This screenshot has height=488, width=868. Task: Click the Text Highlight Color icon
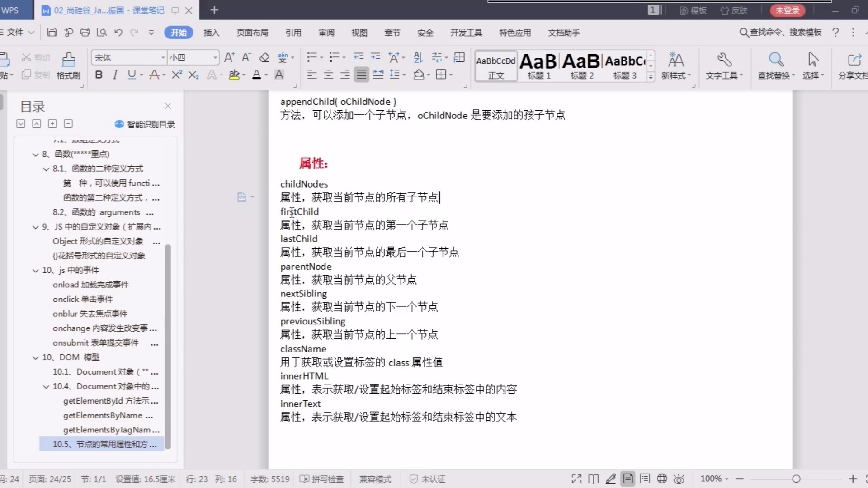point(234,75)
